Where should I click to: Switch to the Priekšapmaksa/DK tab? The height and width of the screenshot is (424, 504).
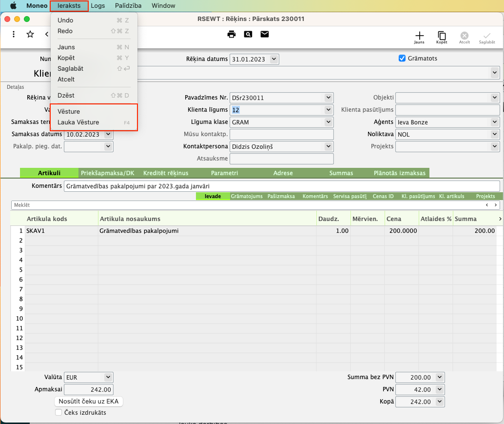coord(108,173)
